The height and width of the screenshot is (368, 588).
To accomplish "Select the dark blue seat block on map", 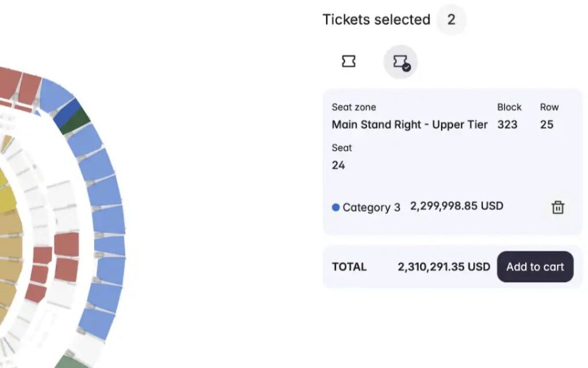I will pos(68,113).
